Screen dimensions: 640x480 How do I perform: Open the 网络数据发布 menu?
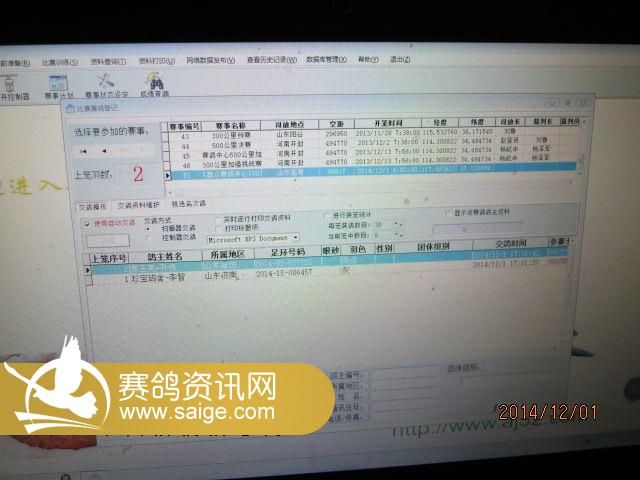tap(210, 61)
